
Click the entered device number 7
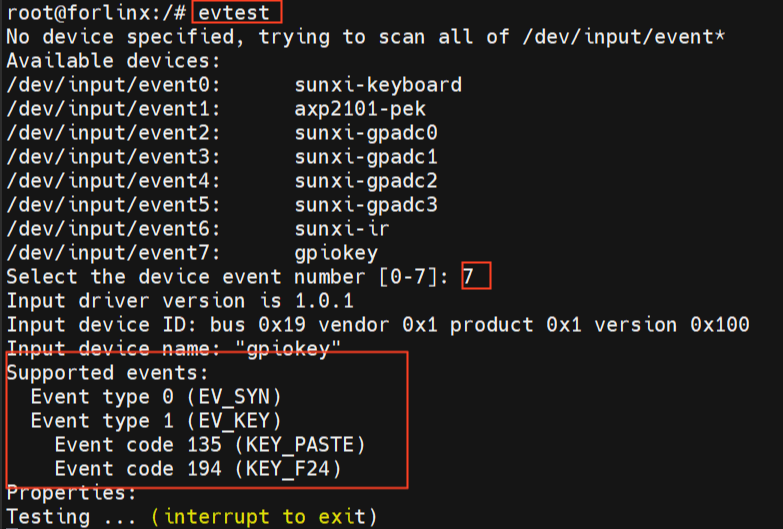475,276
